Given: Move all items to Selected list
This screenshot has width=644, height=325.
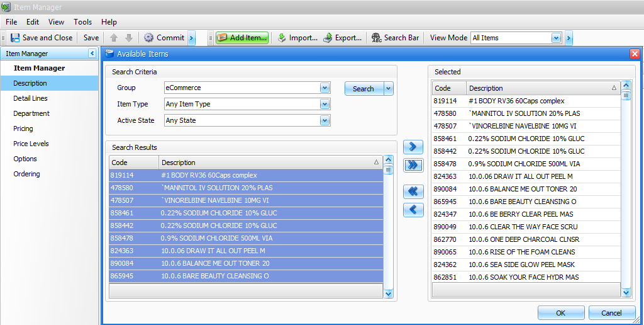Looking at the screenshot, I should tap(413, 165).
